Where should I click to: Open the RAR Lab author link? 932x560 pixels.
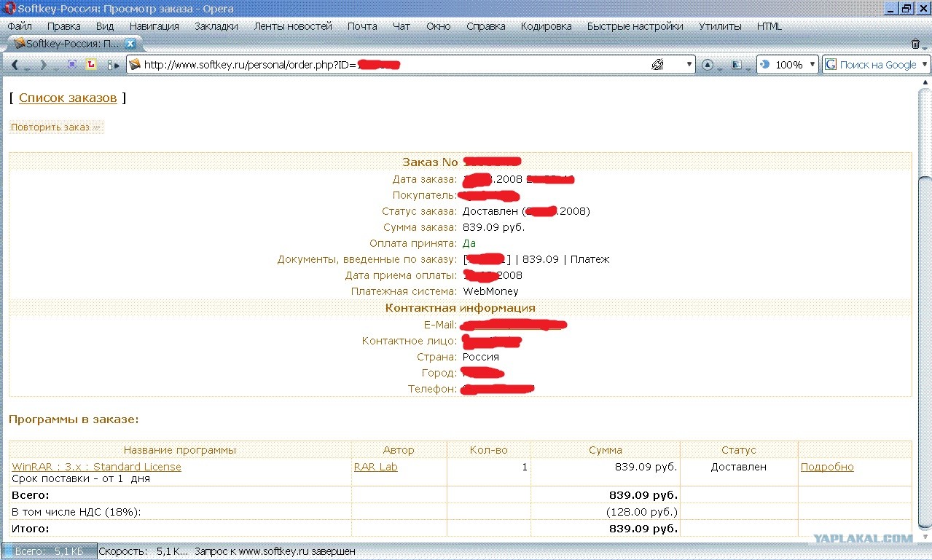pyautogui.click(x=376, y=467)
